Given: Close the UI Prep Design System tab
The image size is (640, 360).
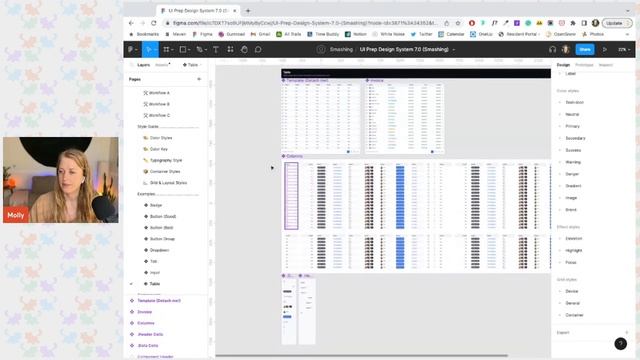Looking at the screenshot, I should click(235, 11).
